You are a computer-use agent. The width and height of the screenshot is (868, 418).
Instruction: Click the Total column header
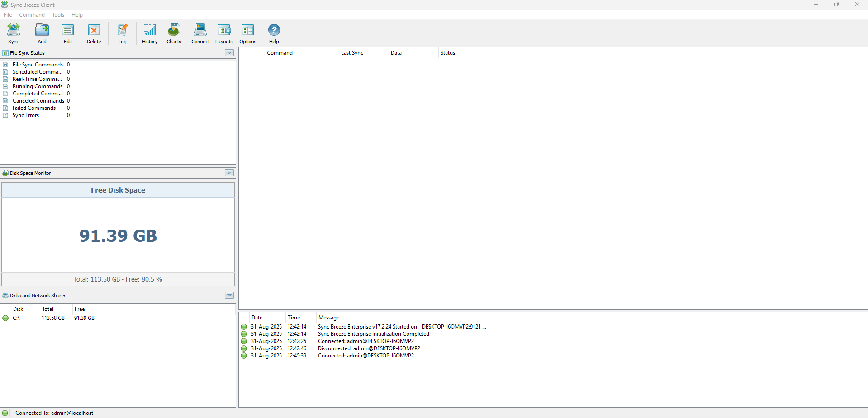[56, 309]
